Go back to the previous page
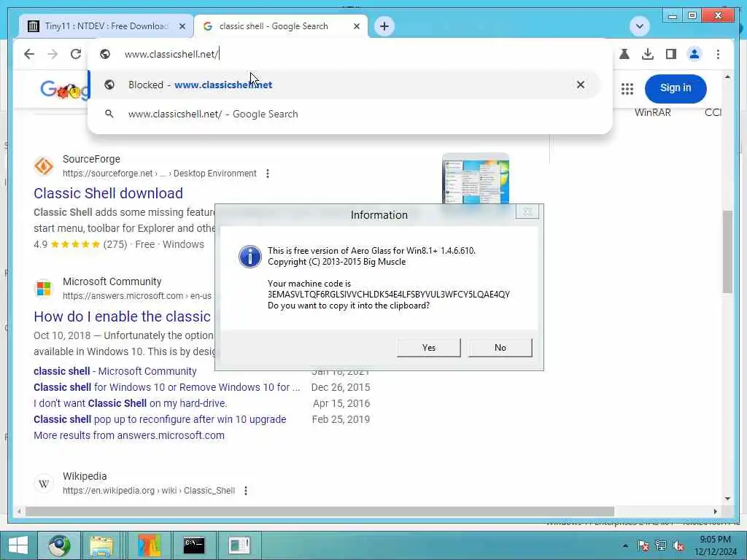This screenshot has height=560, width=747. click(x=29, y=54)
